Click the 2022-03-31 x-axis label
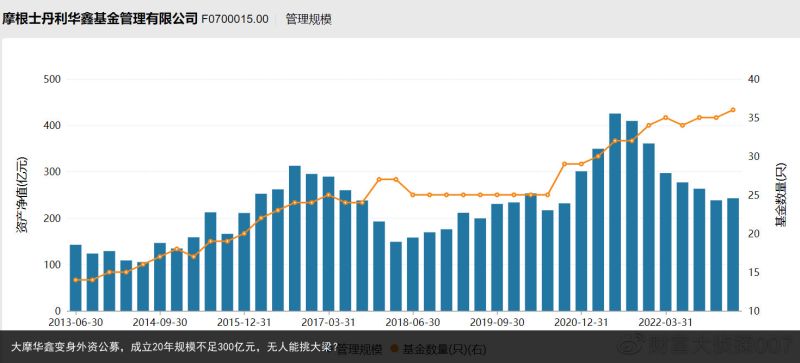The height and width of the screenshot is (363, 800). pos(666,323)
